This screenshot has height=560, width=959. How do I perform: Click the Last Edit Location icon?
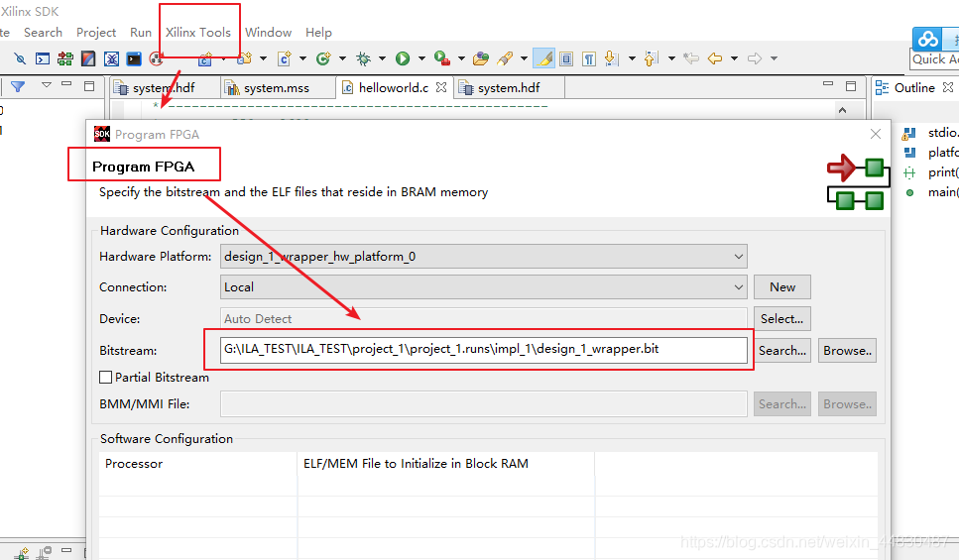pyautogui.click(x=691, y=58)
